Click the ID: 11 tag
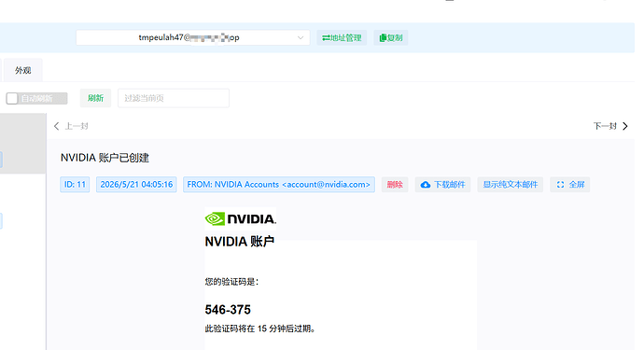Viewport: 644px width, 350px height. pos(75,185)
